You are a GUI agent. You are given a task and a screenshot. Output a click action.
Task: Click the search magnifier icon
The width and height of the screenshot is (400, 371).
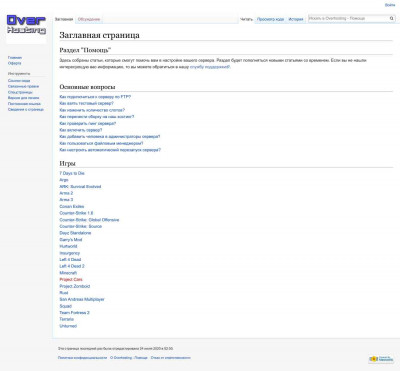(392, 19)
